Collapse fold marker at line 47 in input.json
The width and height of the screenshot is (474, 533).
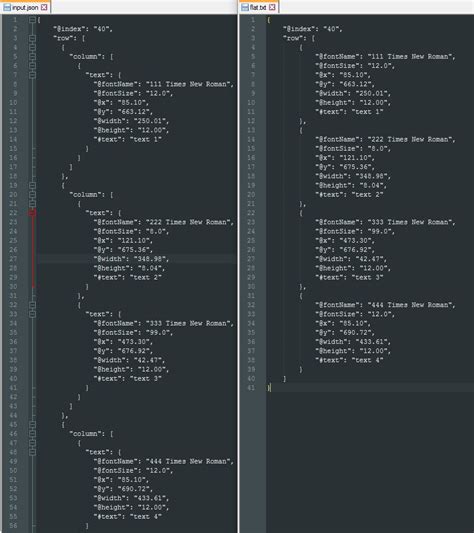coord(32,443)
